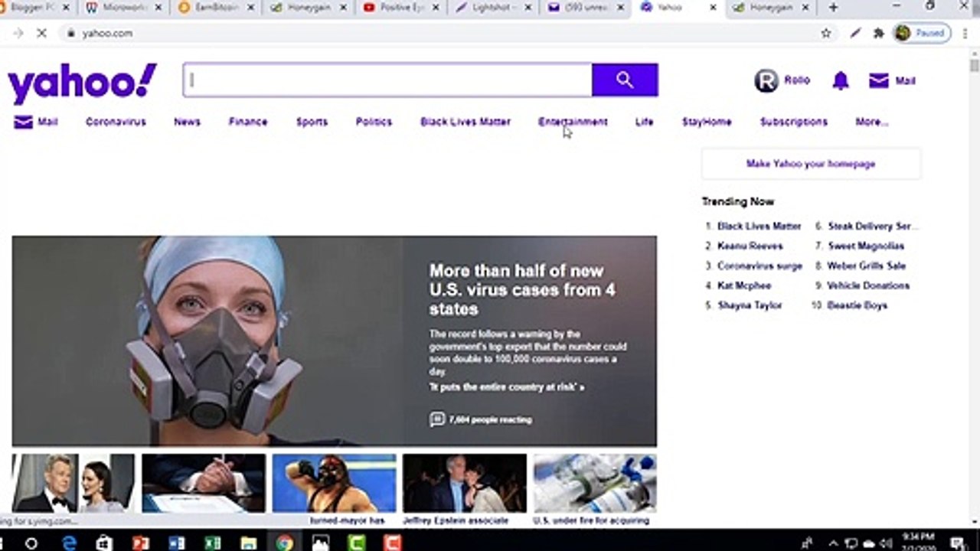
Task: Click the purple search magnifier button
Action: point(625,80)
